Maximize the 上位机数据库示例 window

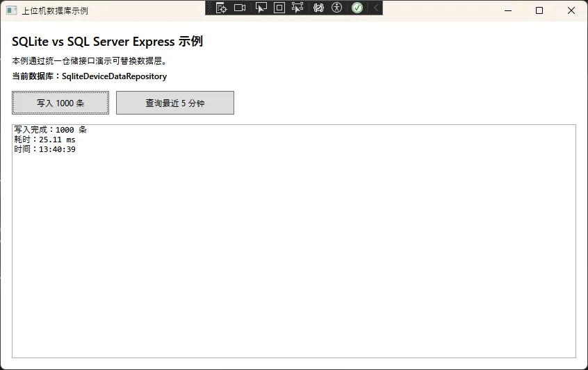pos(539,10)
